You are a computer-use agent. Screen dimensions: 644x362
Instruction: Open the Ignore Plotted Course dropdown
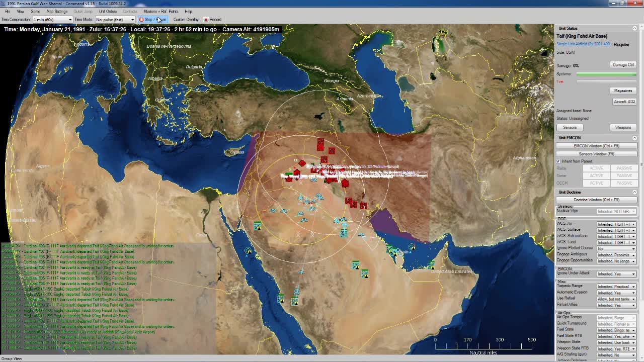coord(616,248)
